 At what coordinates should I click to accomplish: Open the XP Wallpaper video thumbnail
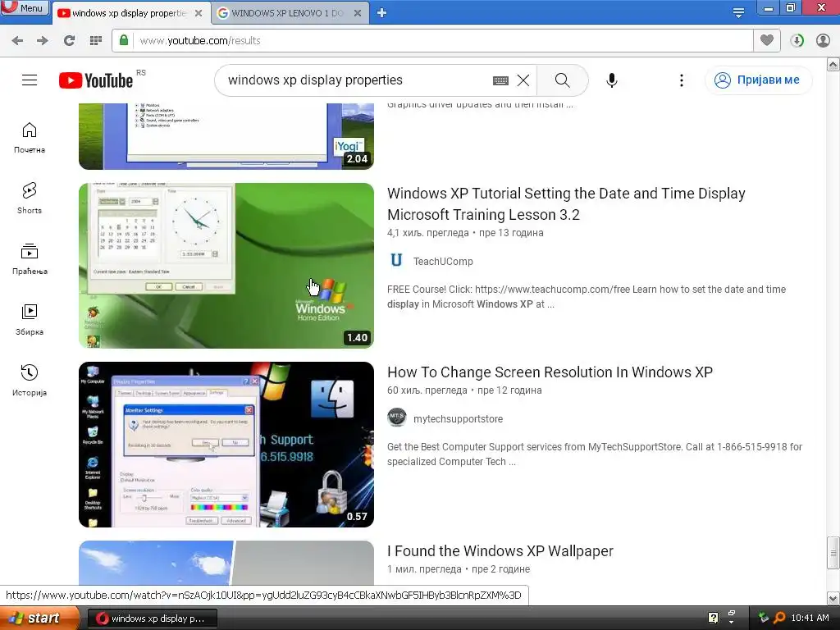pyautogui.click(x=226, y=563)
